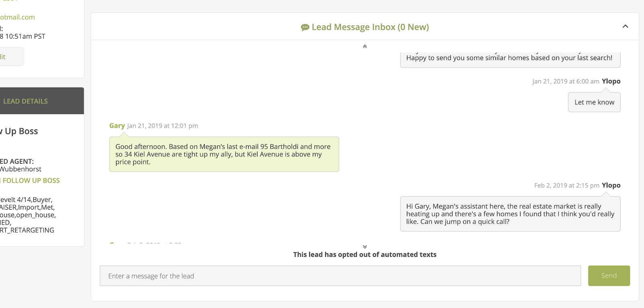Select the 'Happy to send you' message bubble
Screen dimensions: 644x308
[510, 59]
